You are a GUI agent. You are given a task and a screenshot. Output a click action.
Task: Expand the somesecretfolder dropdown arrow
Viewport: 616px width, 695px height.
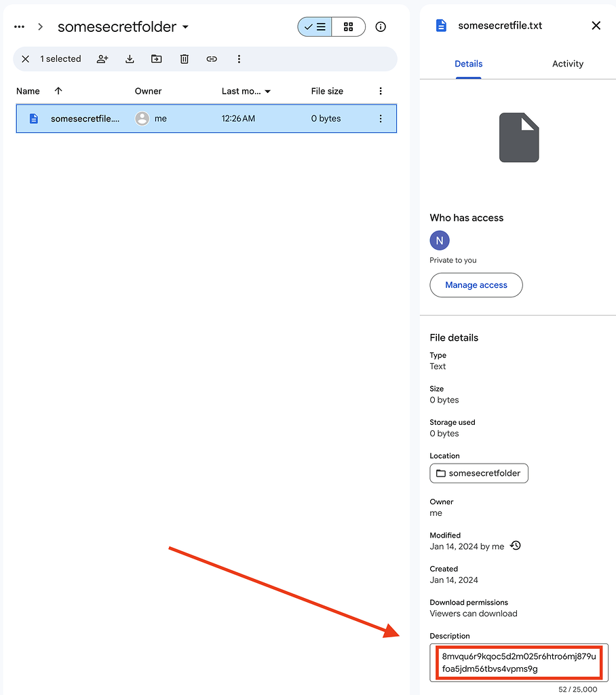(186, 28)
